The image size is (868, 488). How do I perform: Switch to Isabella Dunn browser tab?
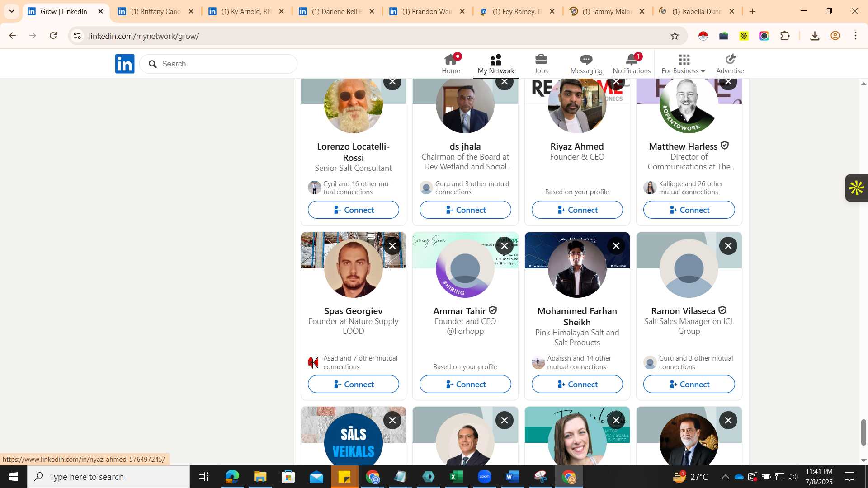697,11
